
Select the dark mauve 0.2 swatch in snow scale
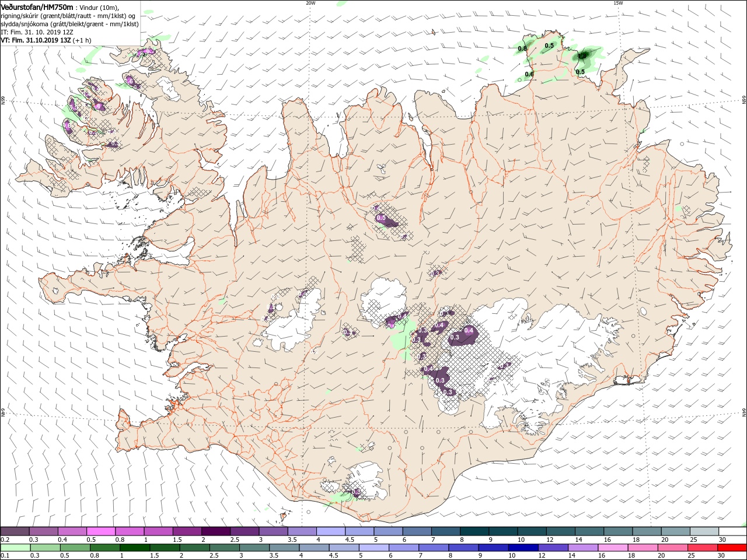point(15,531)
